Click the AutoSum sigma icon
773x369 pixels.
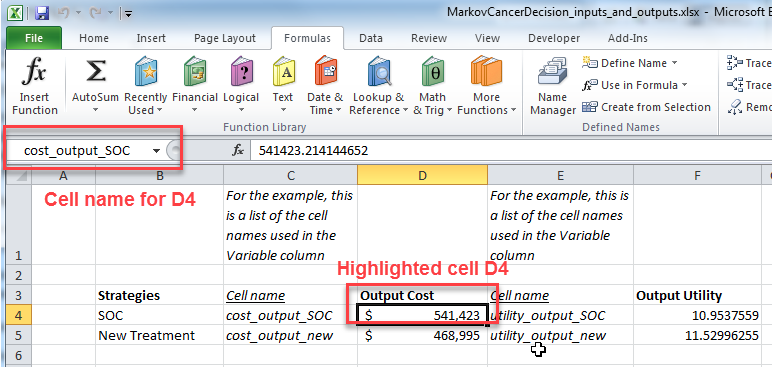point(95,72)
